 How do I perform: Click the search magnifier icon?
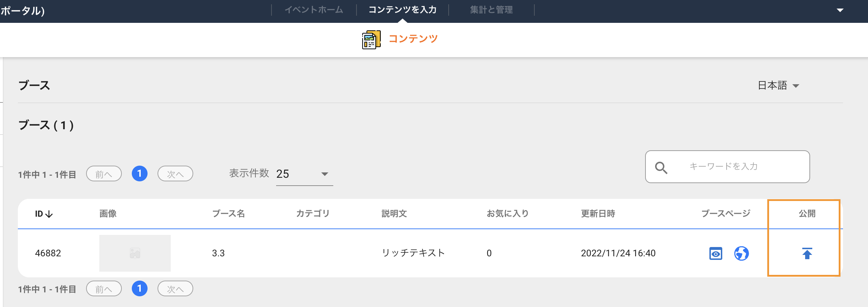[661, 167]
